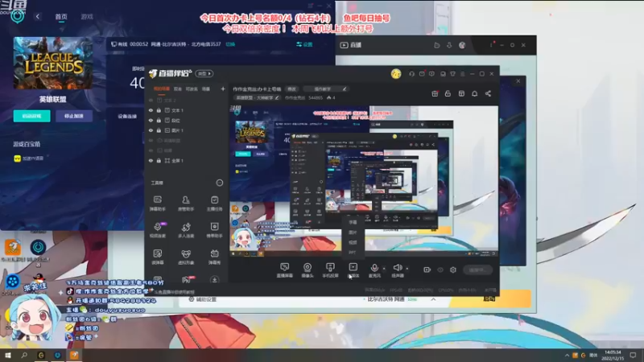Edit the 操作教学 field with the pencil
Screen dimensions: 644x362
[345, 89]
